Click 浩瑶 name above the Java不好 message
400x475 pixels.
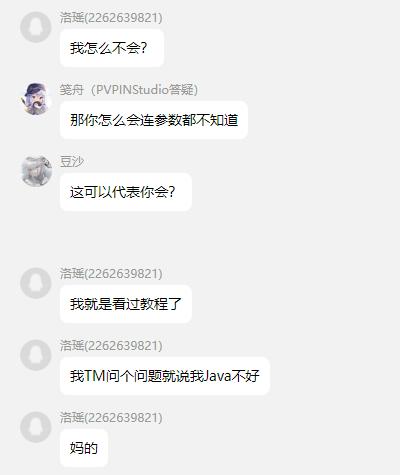tap(111, 346)
